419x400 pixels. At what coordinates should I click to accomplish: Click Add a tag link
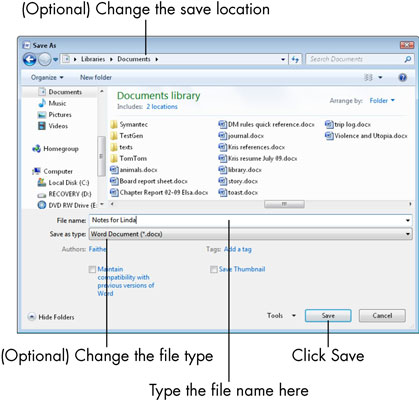(238, 249)
